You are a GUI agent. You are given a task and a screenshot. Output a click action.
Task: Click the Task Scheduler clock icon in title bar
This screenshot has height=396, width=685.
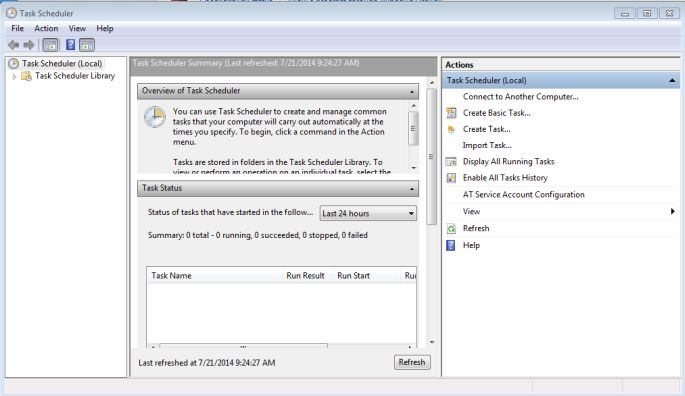11,13
